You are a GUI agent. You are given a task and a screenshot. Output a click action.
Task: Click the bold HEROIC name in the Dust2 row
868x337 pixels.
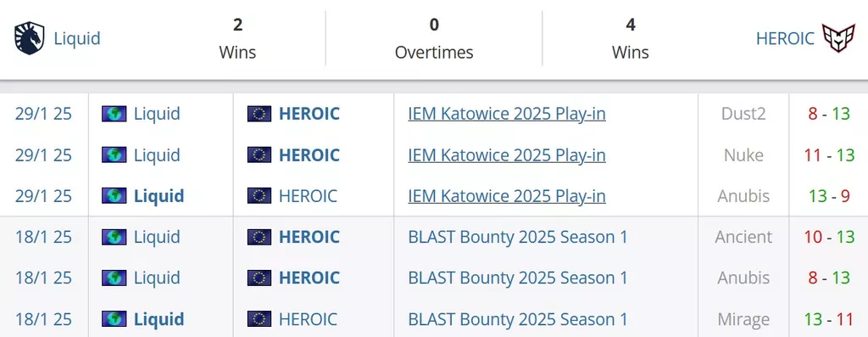pyautogui.click(x=309, y=114)
